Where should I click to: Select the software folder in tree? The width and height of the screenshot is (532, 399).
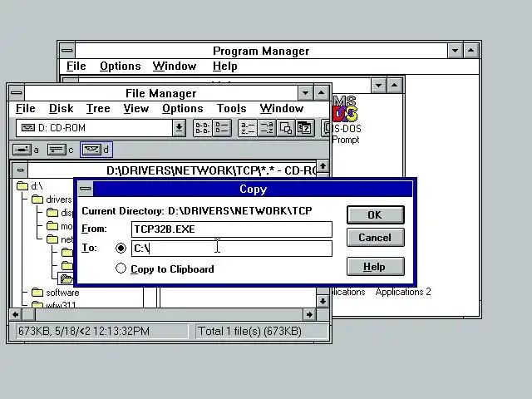point(56,293)
